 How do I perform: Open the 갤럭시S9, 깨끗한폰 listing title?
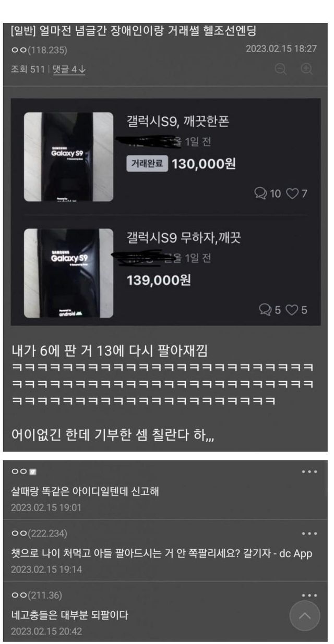click(x=178, y=121)
